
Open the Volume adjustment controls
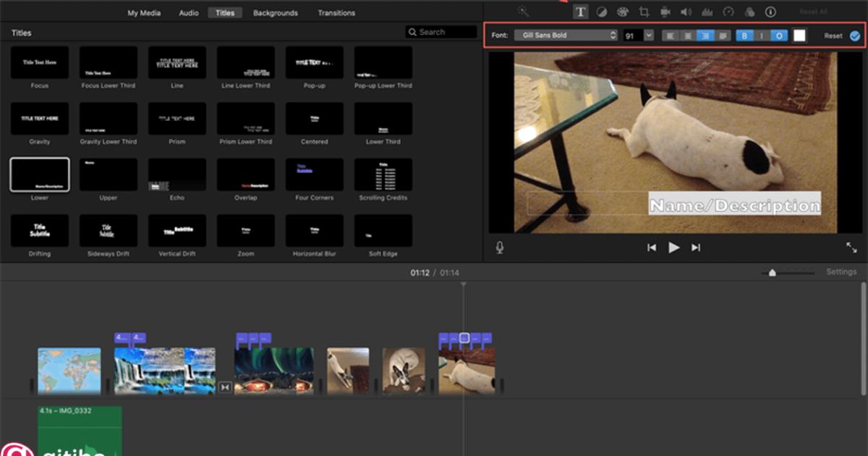click(686, 12)
